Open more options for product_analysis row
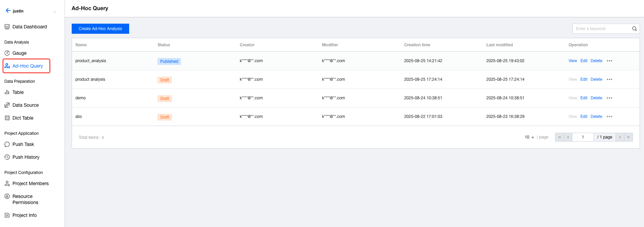Image resolution: width=644 pixels, height=227 pixels. click(610, 61)
